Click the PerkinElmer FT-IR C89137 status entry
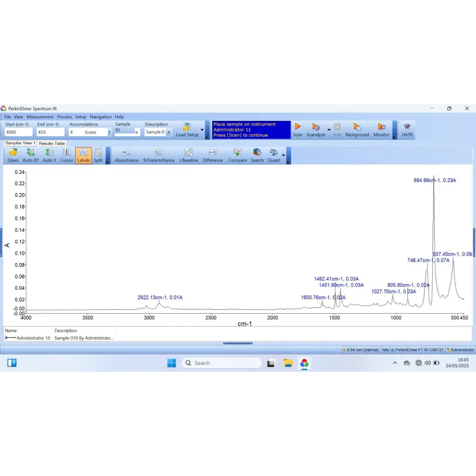This screenshot has height=476, width=476. pos(417,350)
